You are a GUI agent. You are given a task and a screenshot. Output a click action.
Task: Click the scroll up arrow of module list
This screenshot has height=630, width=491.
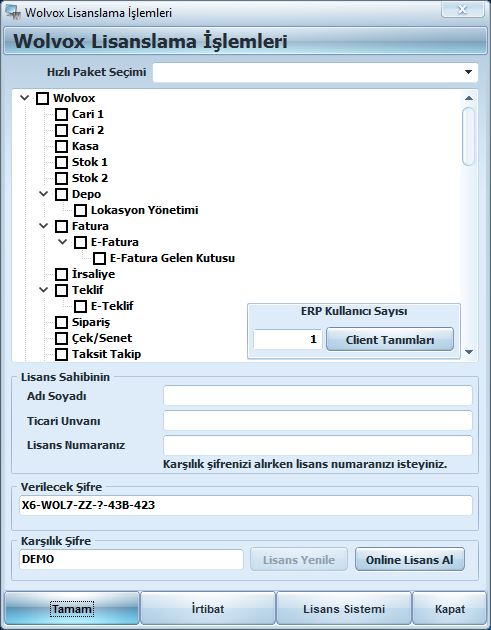tap(468, 98)
